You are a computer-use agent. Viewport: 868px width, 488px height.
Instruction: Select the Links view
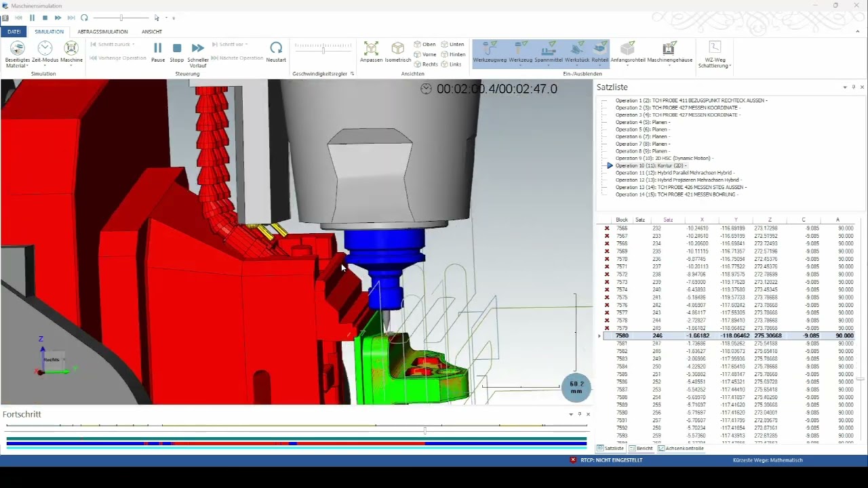(x=451, y=64)
